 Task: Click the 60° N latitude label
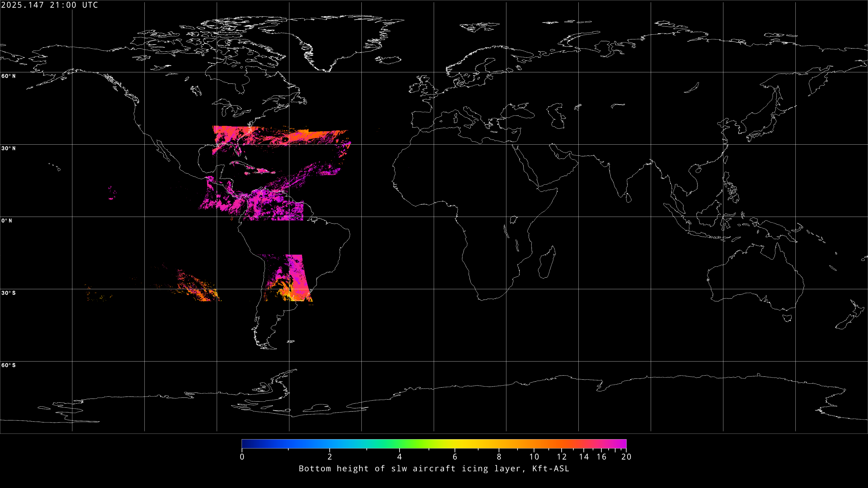(8, 76)
